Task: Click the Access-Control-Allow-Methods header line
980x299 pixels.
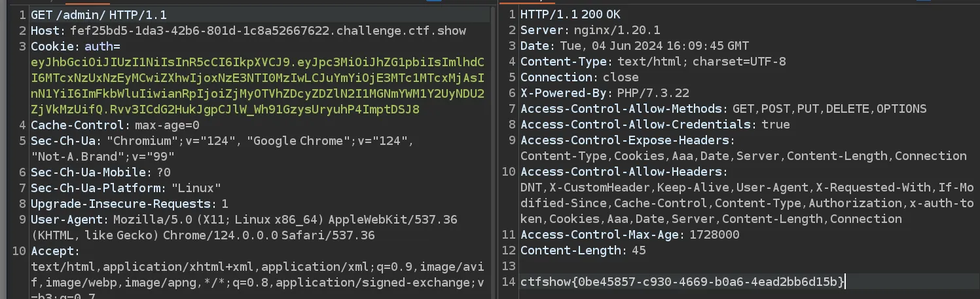Action: [723, 109]
